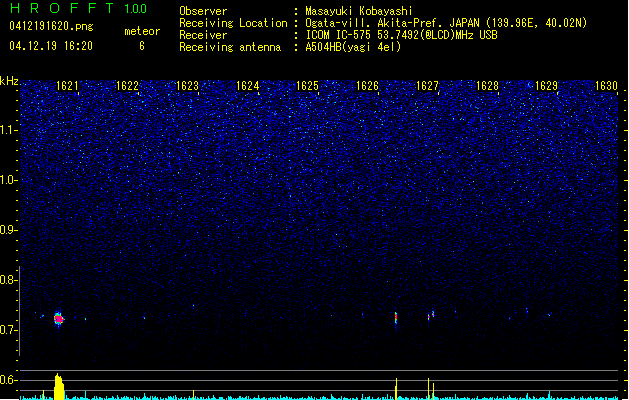Click the A504HB yagi antenna text
Screen dimensions: 629x400
click(353, 47)
